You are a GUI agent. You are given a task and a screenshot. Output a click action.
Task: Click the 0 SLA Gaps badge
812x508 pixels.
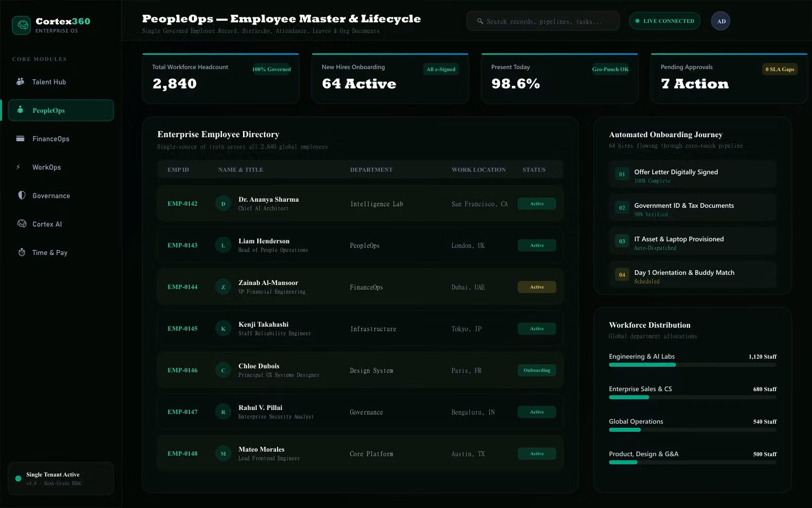click(780, 69)
